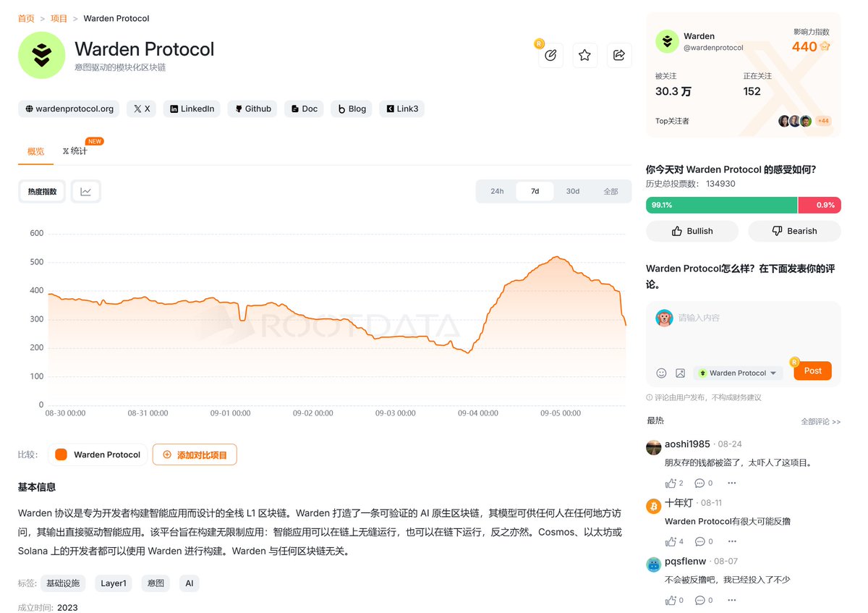Open Warden Protocol project dropdown in comment box
Viewport: 868px width, 613px height.
coord(738,373)
